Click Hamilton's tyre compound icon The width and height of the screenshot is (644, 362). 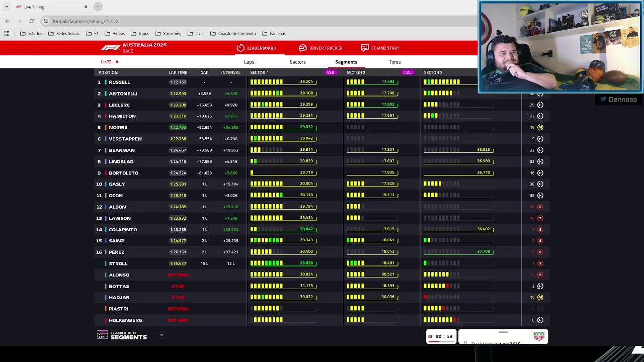click(540, 116)
